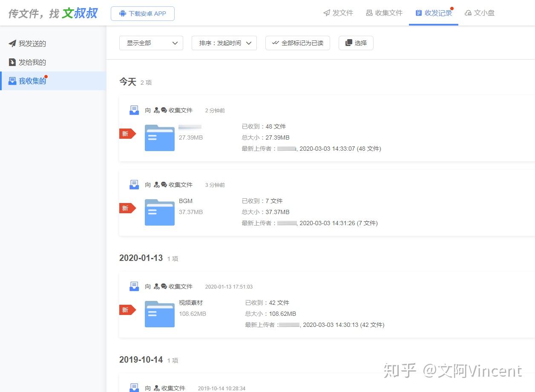Click the 已收到：48 文件 text
The height and width of the screenshot is (392, 535).
pos(264,126)
